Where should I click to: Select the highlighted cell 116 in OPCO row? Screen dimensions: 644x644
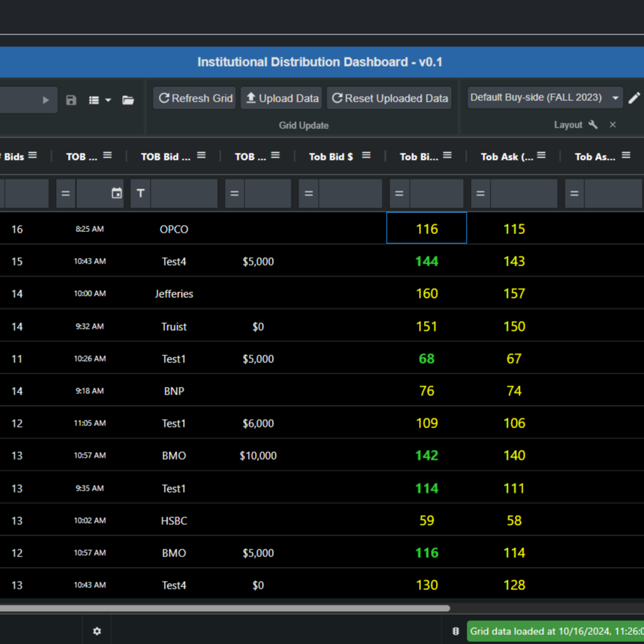(x=426, y=228)
